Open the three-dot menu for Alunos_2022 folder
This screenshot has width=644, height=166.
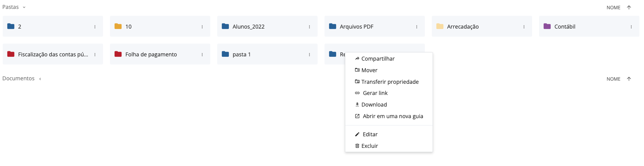[x=309, y=27]
